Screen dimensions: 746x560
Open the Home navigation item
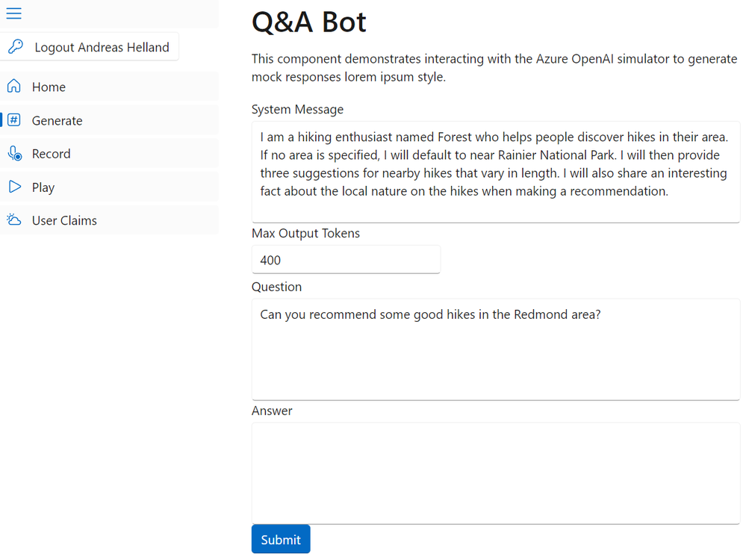pos(49,87)
